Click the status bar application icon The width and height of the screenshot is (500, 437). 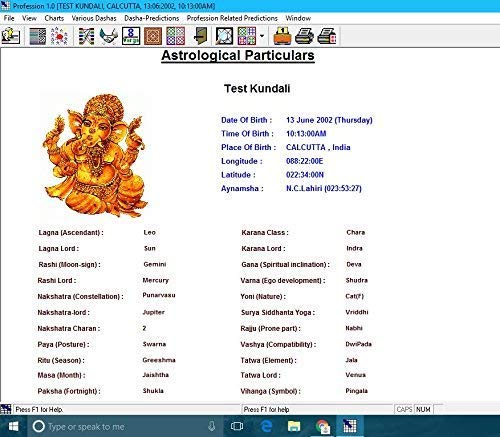click(x=6, y=409)
